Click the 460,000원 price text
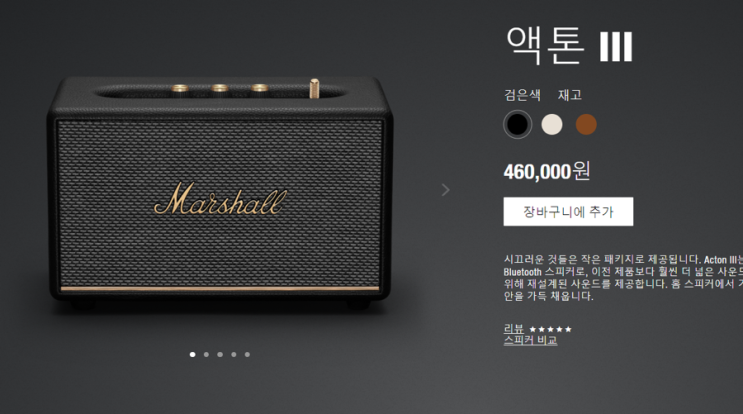This screenshot has height=414, width=743. (547, 171)
